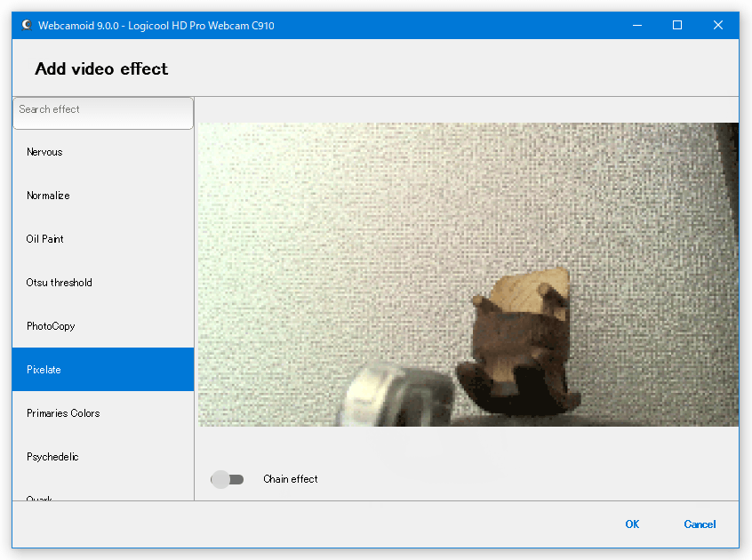Select the Normalize effect

coord(103,196)
